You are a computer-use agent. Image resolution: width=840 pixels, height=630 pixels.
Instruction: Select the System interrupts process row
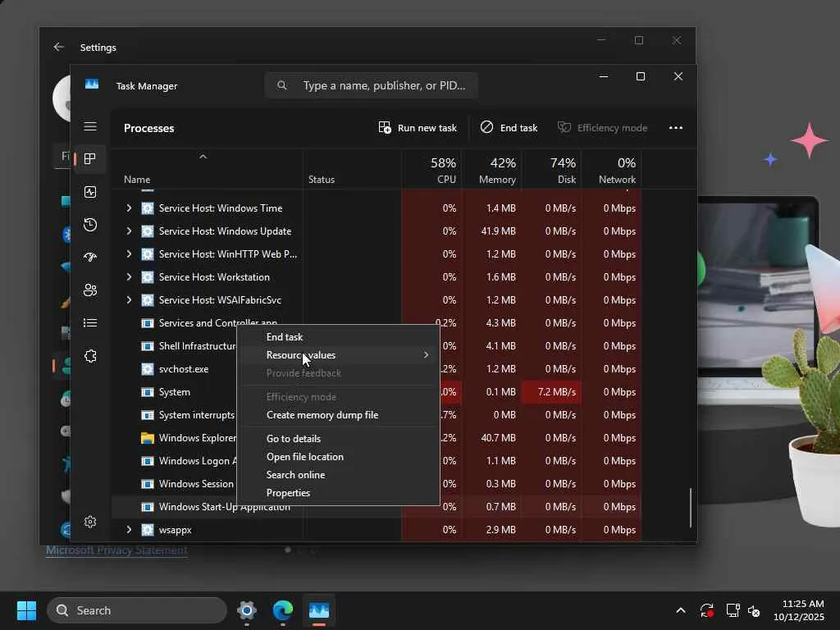[376, 414]
